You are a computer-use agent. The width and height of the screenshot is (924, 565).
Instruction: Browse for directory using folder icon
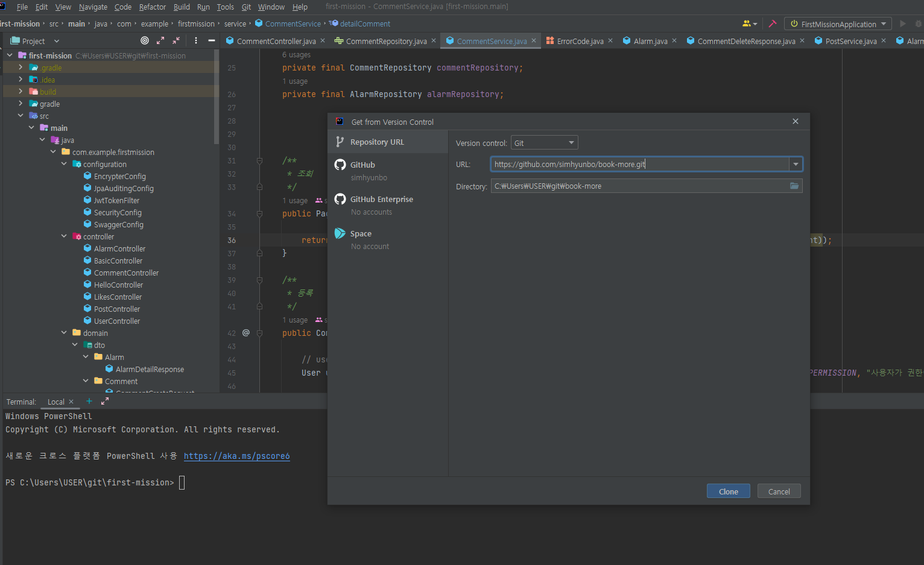tap(794, 186)
